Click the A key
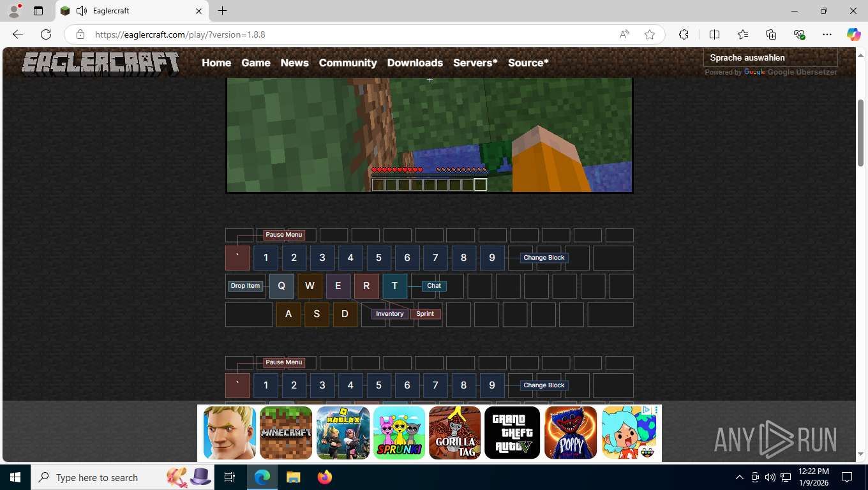 288,314
